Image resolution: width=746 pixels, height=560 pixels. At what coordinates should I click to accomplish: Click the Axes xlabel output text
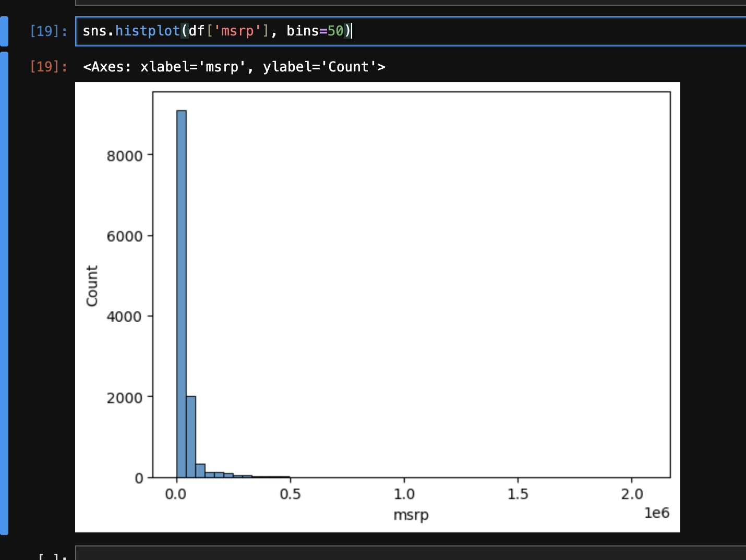[x=234, y=67]
